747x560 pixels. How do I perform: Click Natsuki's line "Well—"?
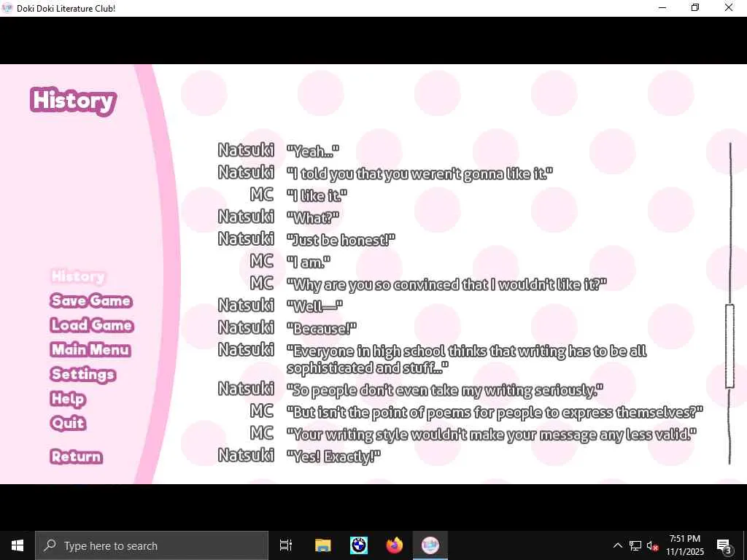click(314, 306)
